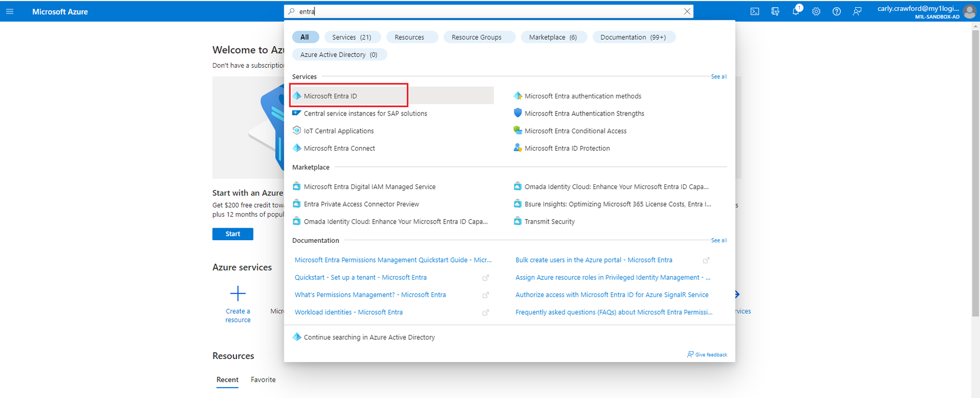Open Microsoft Entra Digital IAM Managed Service result
980x398 pixels.
pyautogui.click(x=370, y=186)
